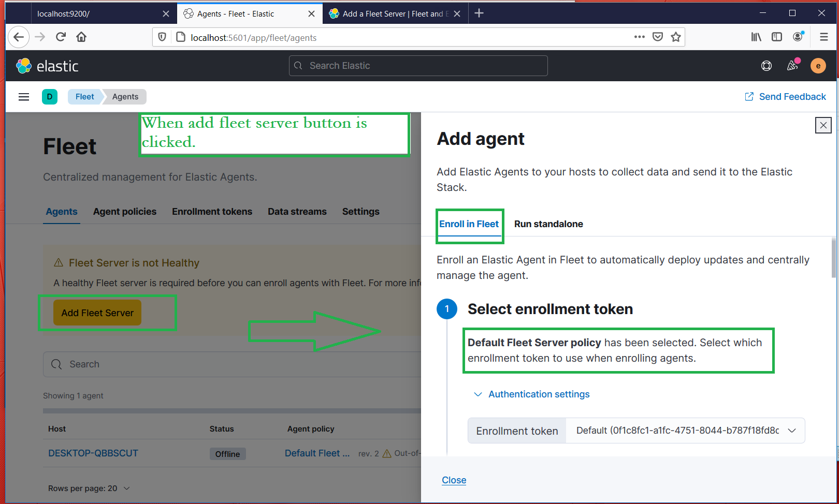
Task: Click the Add Fleet Server button
Action: [x=97, y=313]
